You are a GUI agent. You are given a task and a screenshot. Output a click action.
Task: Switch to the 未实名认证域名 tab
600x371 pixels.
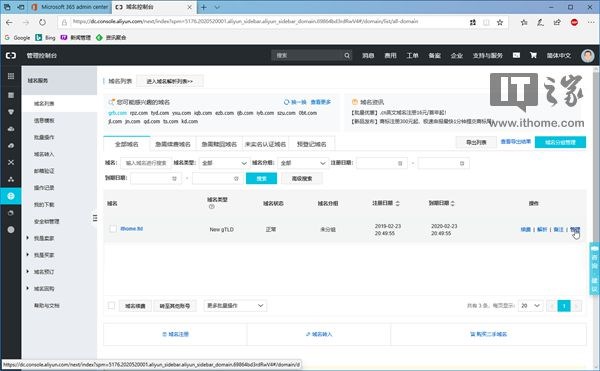coord(266,144)
